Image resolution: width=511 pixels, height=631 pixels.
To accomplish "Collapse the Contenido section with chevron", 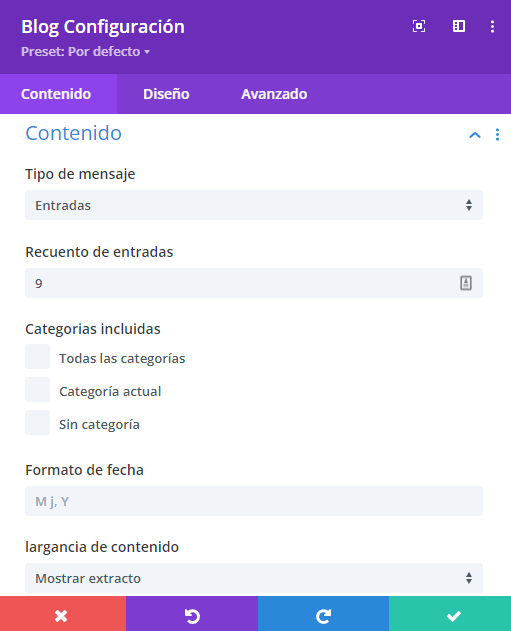I will point(475,135).
